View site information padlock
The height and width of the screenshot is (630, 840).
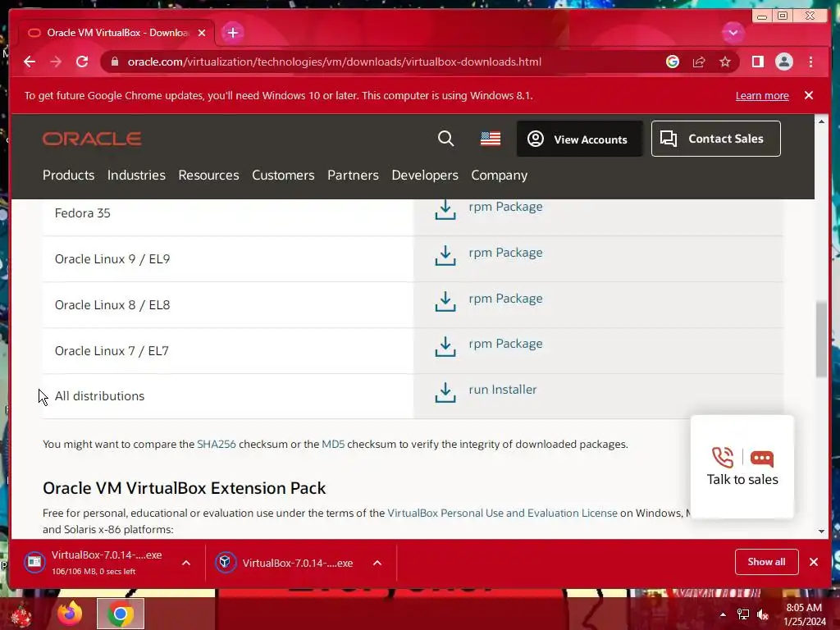pos(114,62)
